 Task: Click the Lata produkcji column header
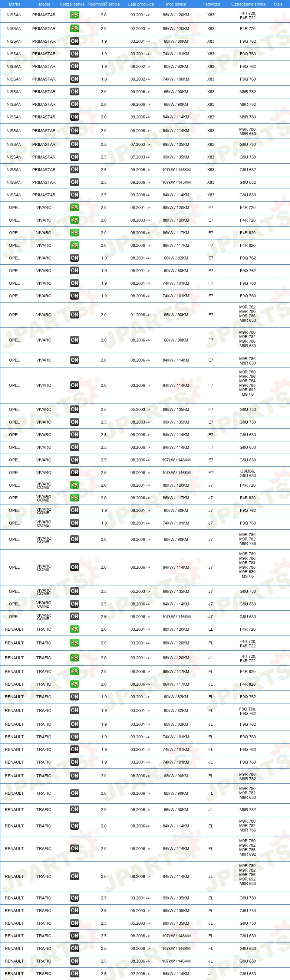[x=141, y=4]
